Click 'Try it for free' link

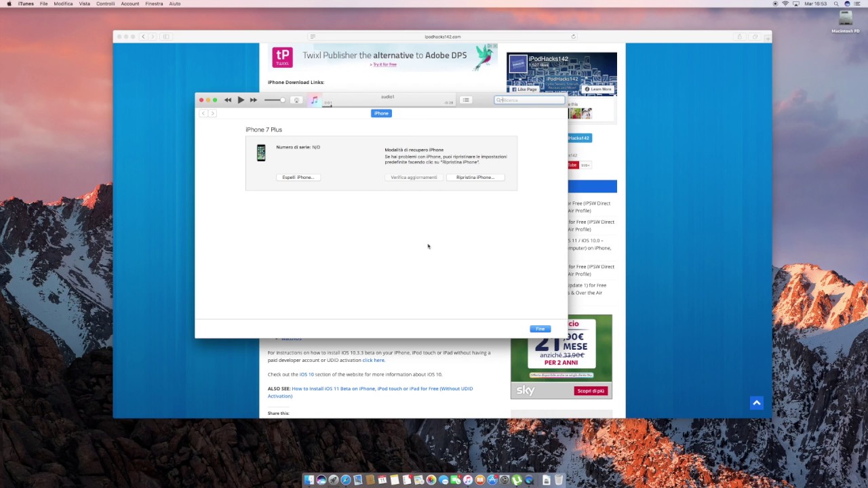click(384, 64)
